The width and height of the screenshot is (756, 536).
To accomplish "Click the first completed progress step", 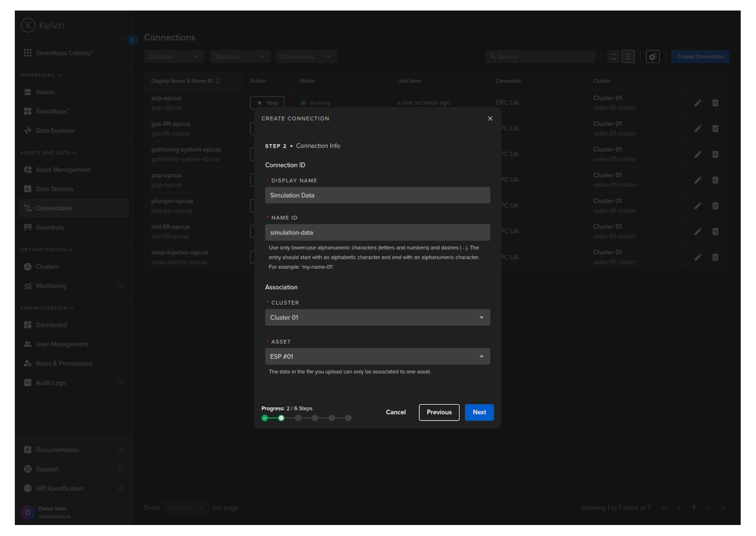I will click(x=265, y=418).
